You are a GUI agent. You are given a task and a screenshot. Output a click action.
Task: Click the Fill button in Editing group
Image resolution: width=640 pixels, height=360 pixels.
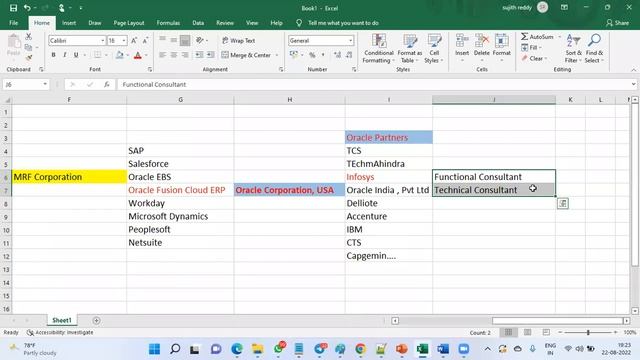(531, 48)
